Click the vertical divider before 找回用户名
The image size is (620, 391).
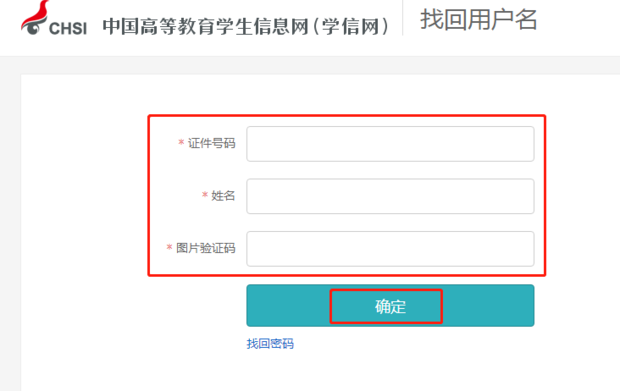(x=403, y=18)
